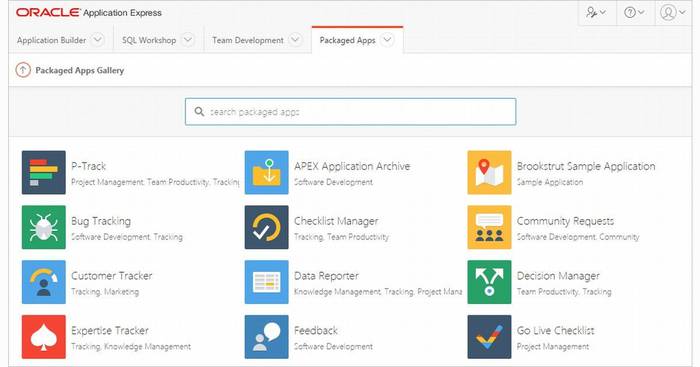Click the Decision Manager title

pyautogui.click(x=558, y=276)
